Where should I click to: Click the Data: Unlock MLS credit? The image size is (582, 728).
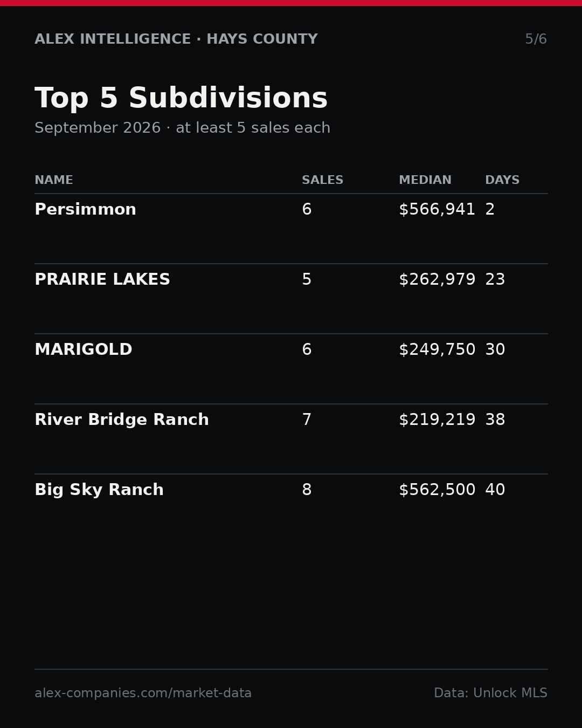point(490,693)
